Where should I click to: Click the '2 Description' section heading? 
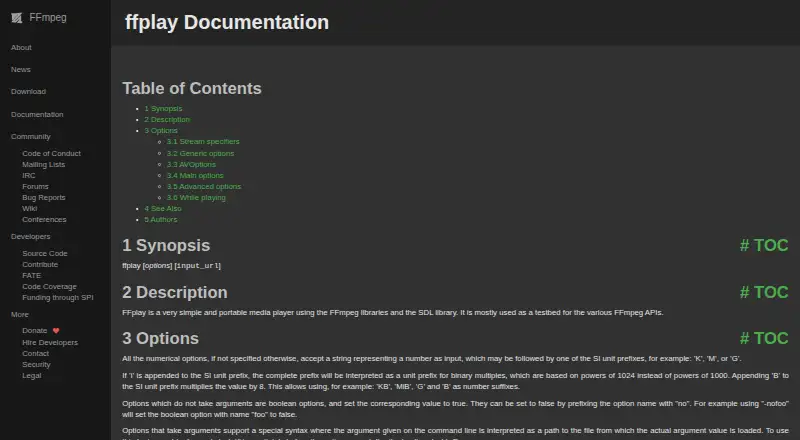coord(174,292)
